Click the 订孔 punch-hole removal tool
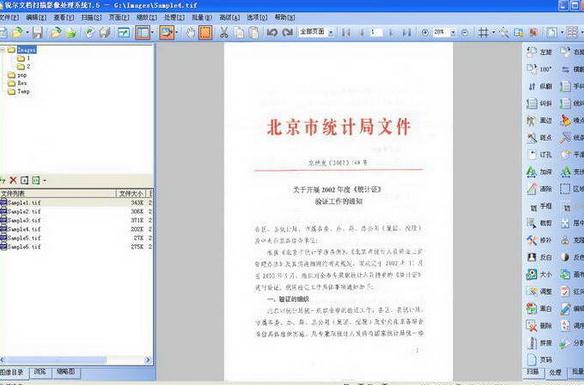Screen dimensions: 584x385 (x=532, y=155)
